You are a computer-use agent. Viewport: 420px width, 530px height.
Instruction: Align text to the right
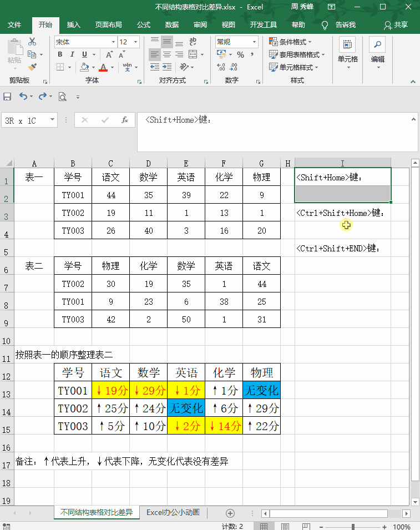click(x=179, y=54)
